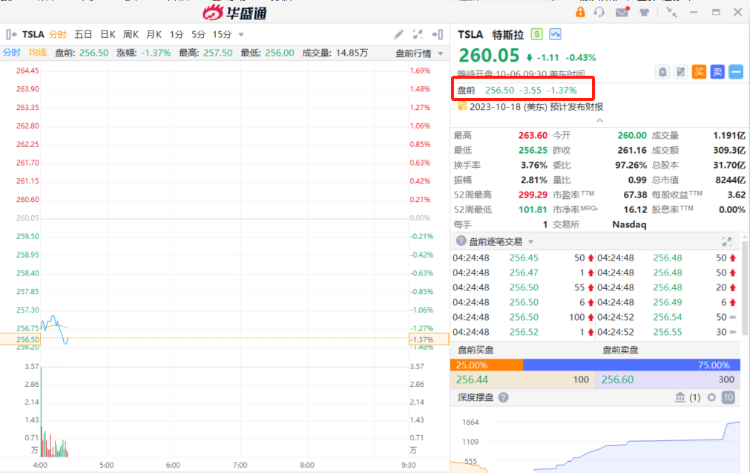Switch to the 日K chart tab

coord(108,34)
